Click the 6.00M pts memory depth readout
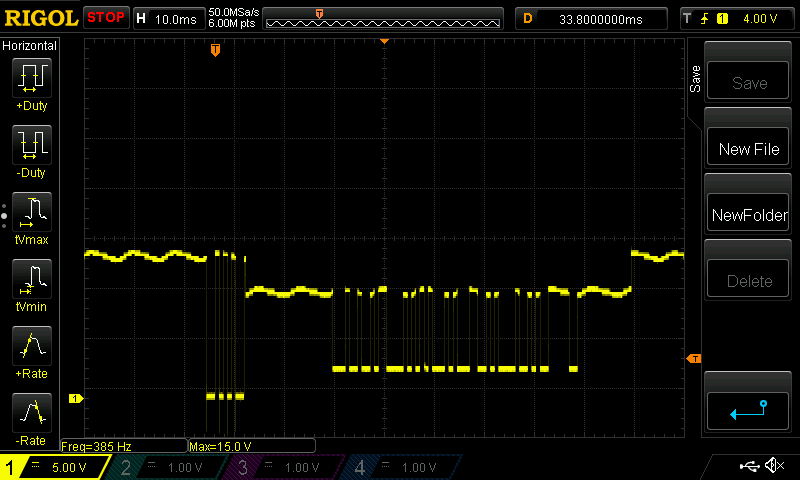800x480 pixels. click(232, 23)
